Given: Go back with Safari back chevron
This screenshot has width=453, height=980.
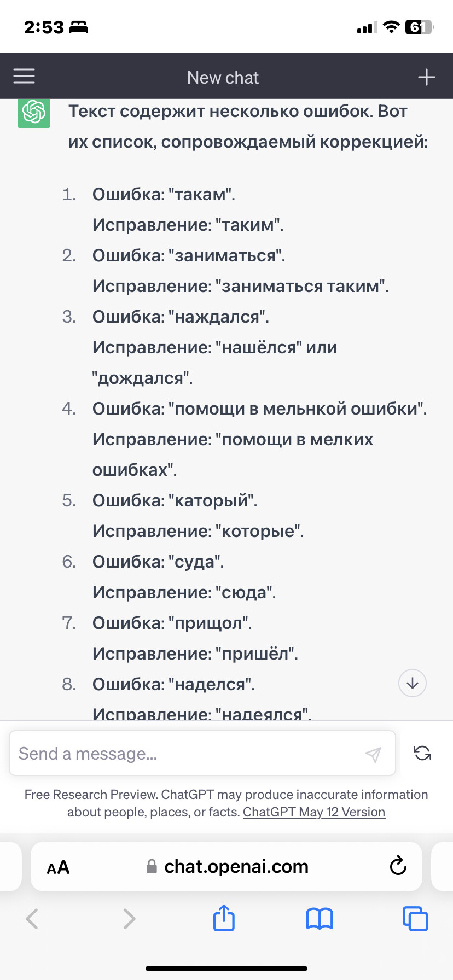Looking at the screenshot, I should [x=32, y=919].
